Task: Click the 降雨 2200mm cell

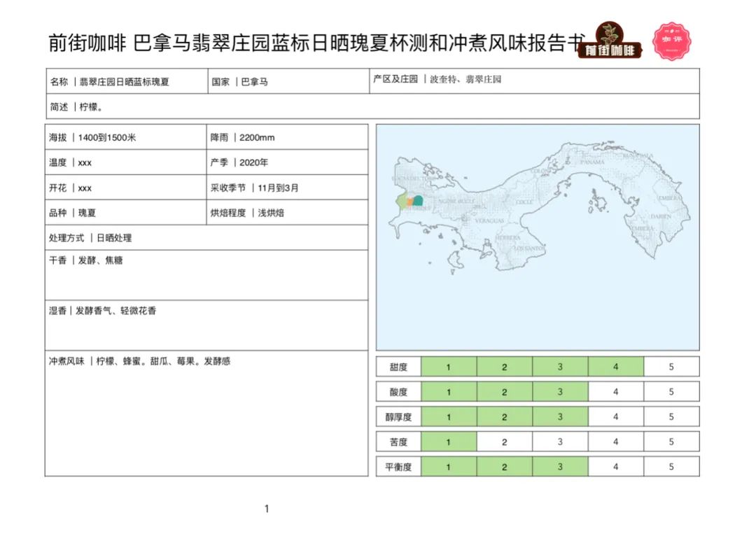Action: (288, 137)
